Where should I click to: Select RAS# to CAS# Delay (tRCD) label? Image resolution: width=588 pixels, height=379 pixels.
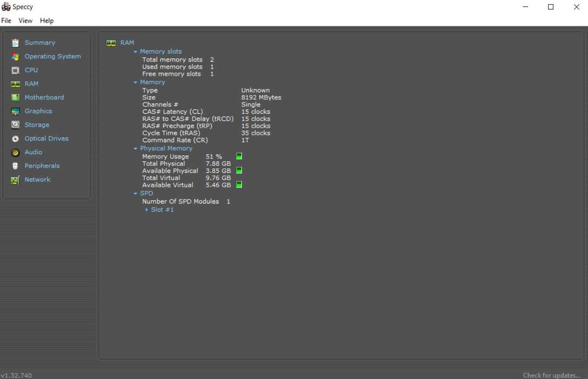188,119
